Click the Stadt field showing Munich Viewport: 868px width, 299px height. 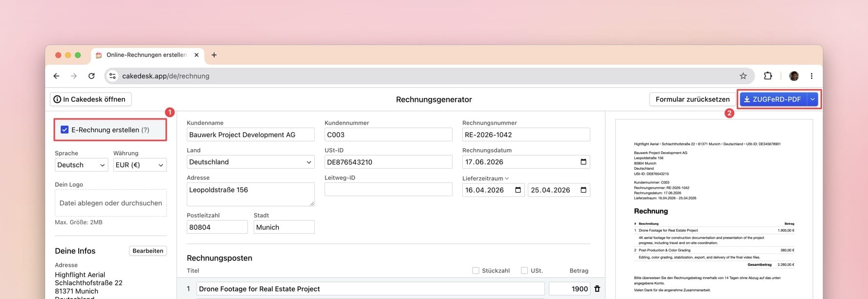(284, 227)
